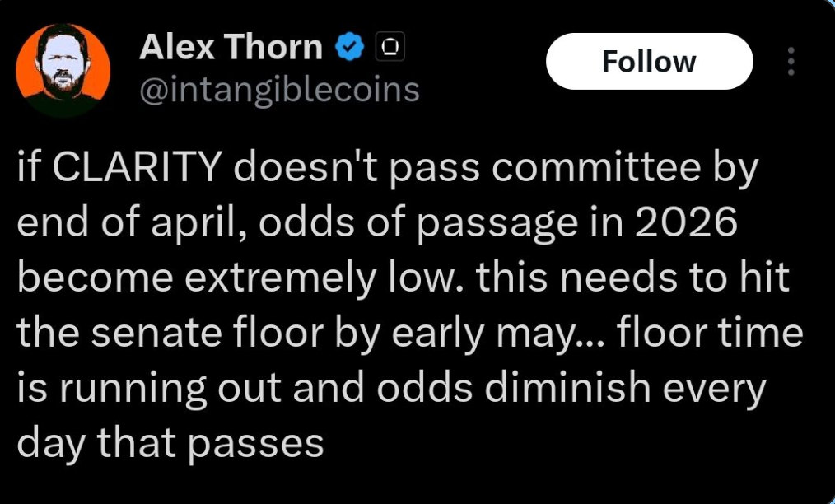Click the final line "day that passes"

tap(170, 443)
